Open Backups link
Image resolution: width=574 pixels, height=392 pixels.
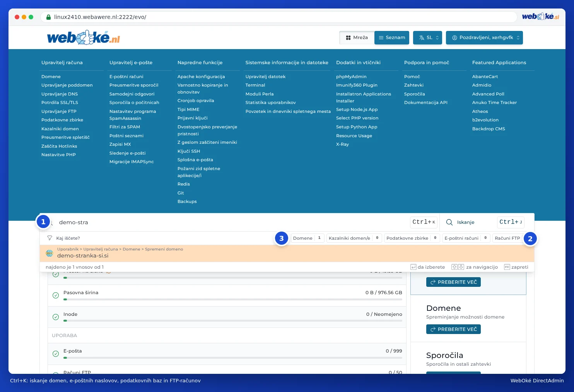187,201
